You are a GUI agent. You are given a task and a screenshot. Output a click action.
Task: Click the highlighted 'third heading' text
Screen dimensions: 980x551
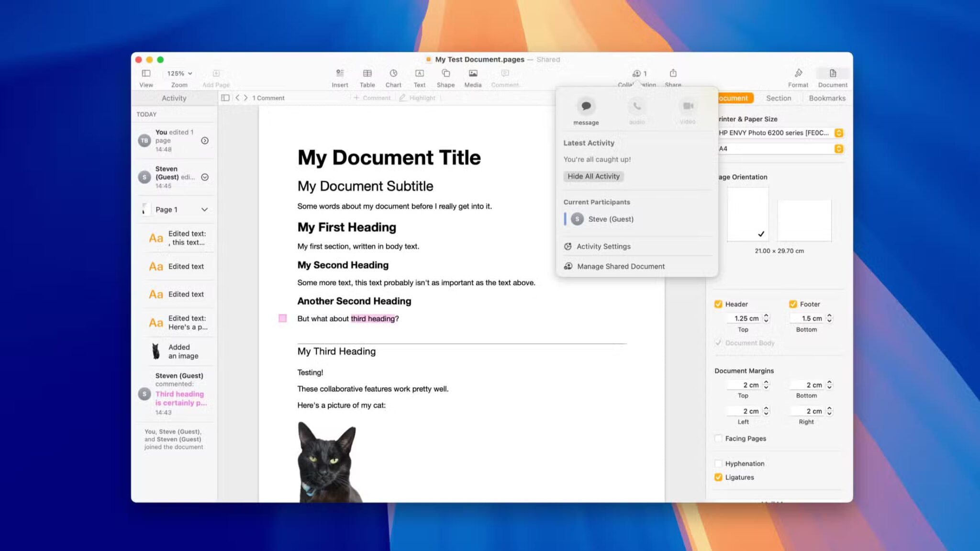[x=373, y=318]
